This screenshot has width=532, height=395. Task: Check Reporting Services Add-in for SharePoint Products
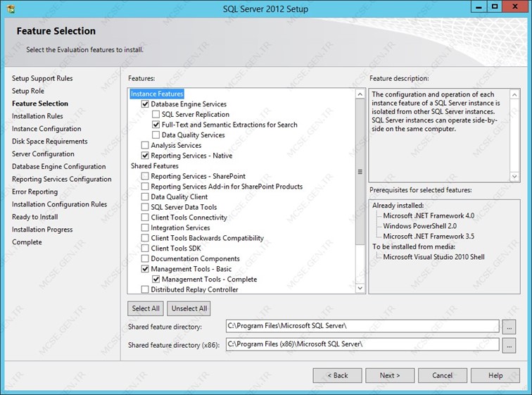[x=145, y=187]
